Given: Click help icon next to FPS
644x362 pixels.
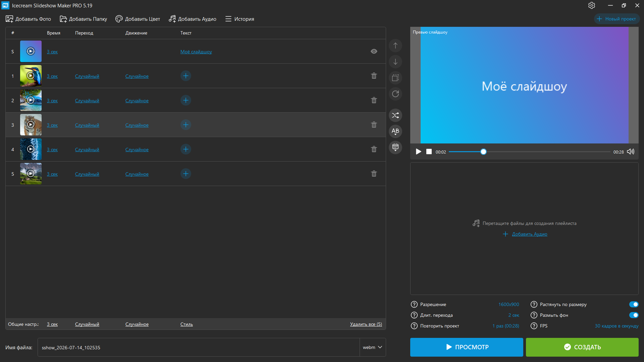Looking at the screenshot, I should [534, 326].
